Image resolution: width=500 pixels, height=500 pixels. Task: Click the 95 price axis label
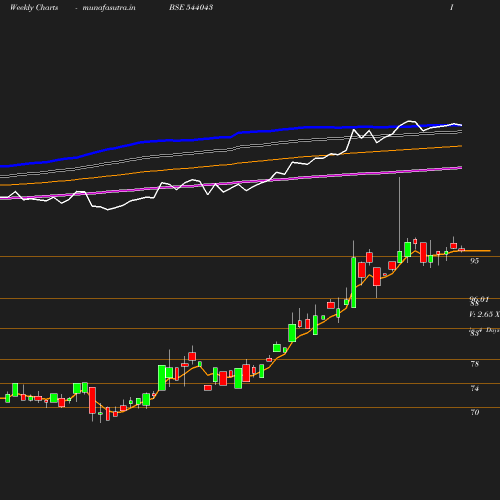click(474, 261)
